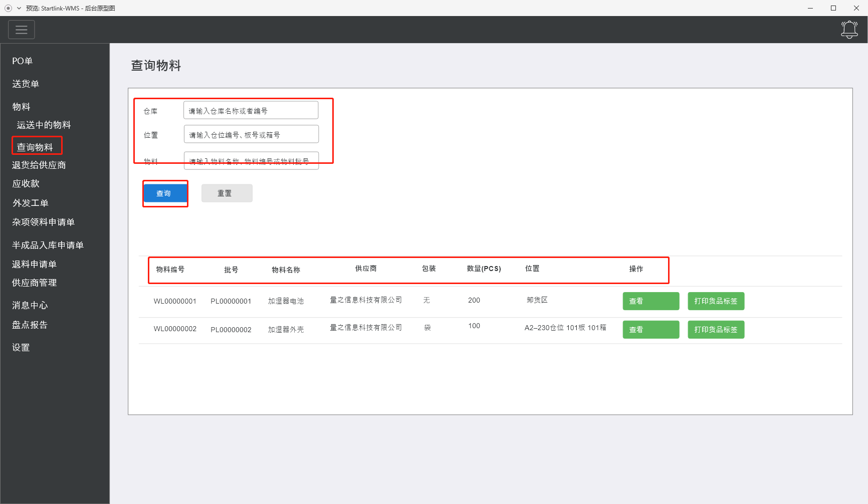Viewport: 868px width, 504px height.
Task: Open 退货给供应商 in sidebar
Action: coord(39,165)
